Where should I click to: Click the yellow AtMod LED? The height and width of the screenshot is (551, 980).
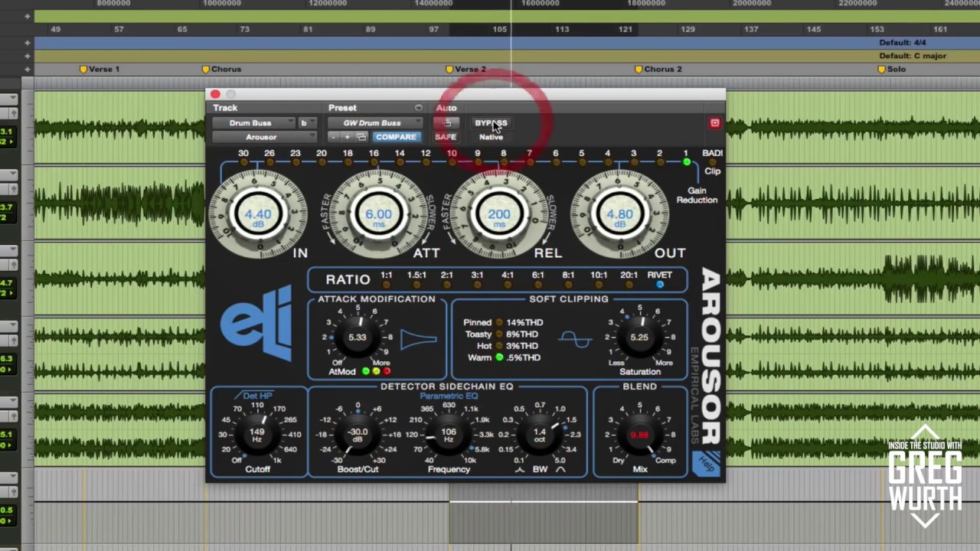[x=376, y=371]
